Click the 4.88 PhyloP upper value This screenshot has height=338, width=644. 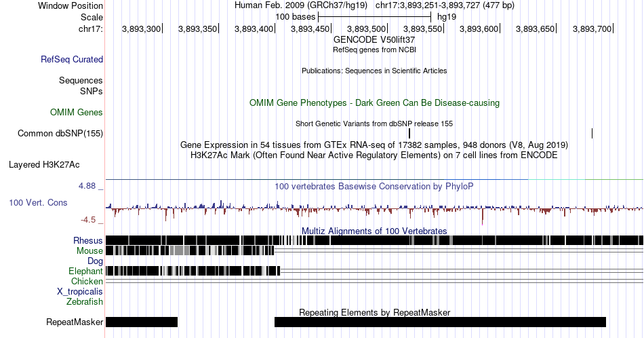click(x=87, y=186)
